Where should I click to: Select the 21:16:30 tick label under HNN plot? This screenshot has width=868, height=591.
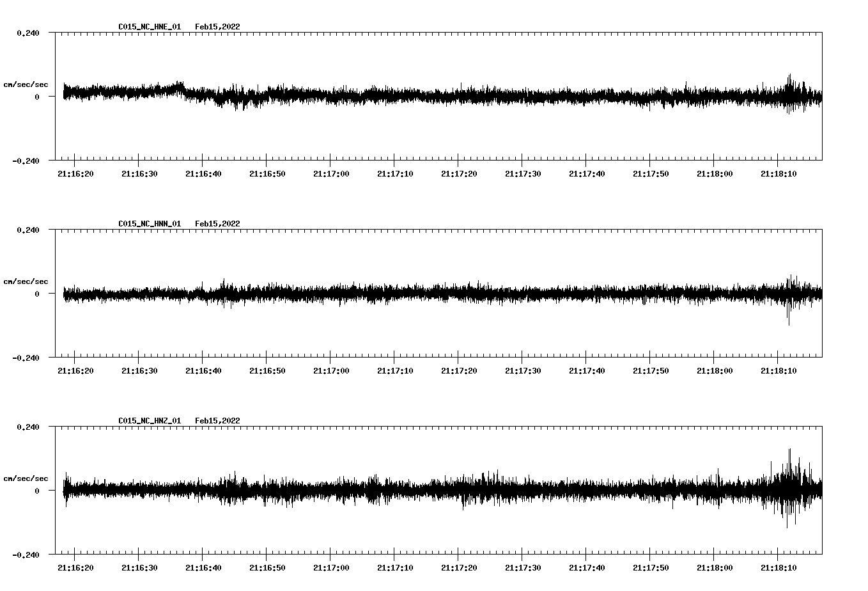(139, 371)
